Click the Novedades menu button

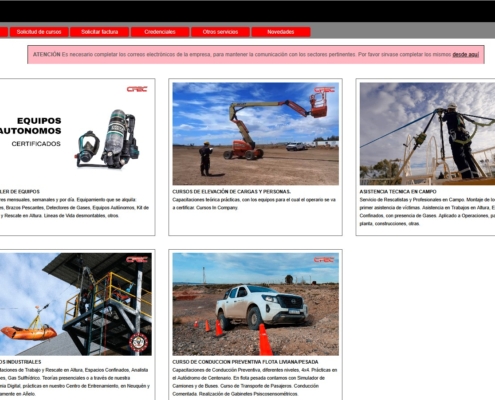coord(281,32)
